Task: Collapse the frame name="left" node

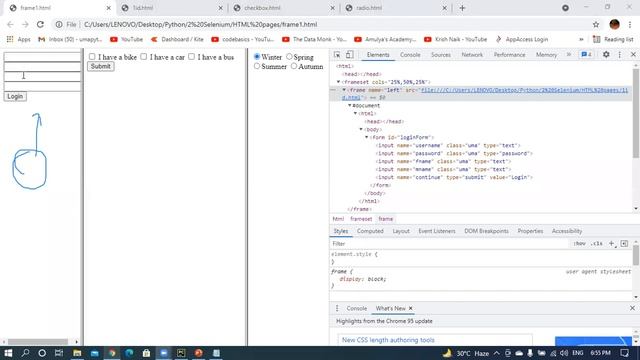Action: [x=344, y=90]
